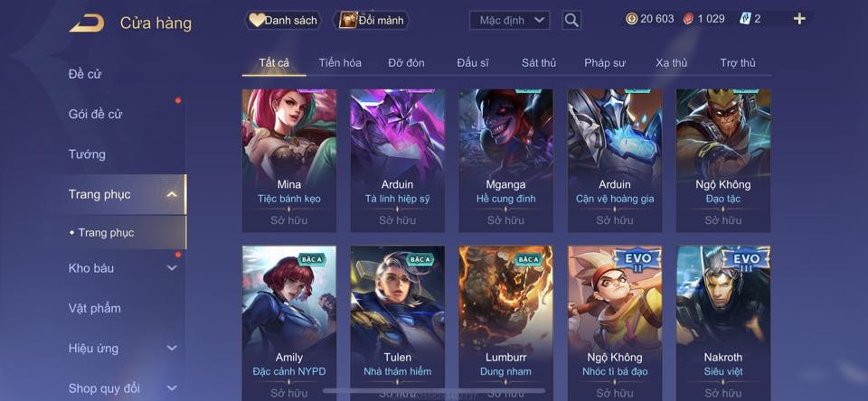868x401 pixels.
Task: Click the blue voucher card icon
Action: pos(745,19)
